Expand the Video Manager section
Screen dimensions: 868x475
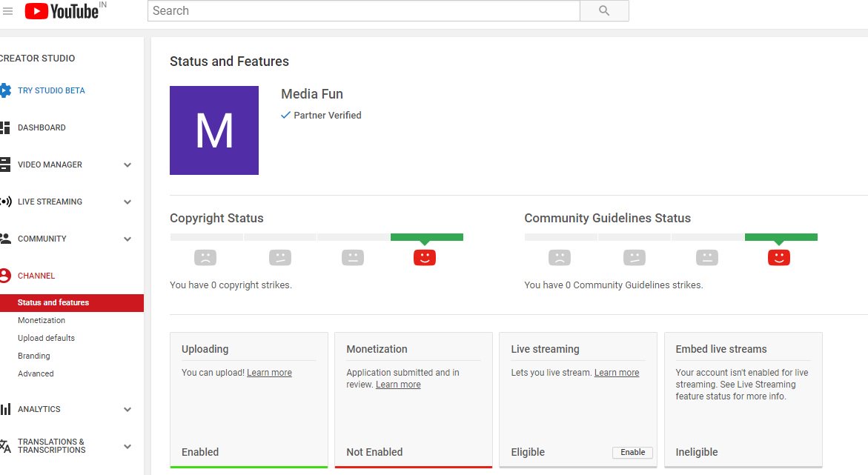pos(127,165)
